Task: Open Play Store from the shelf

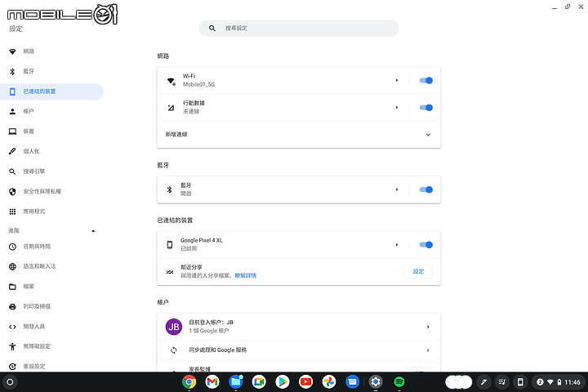Action: pos(283,382)
